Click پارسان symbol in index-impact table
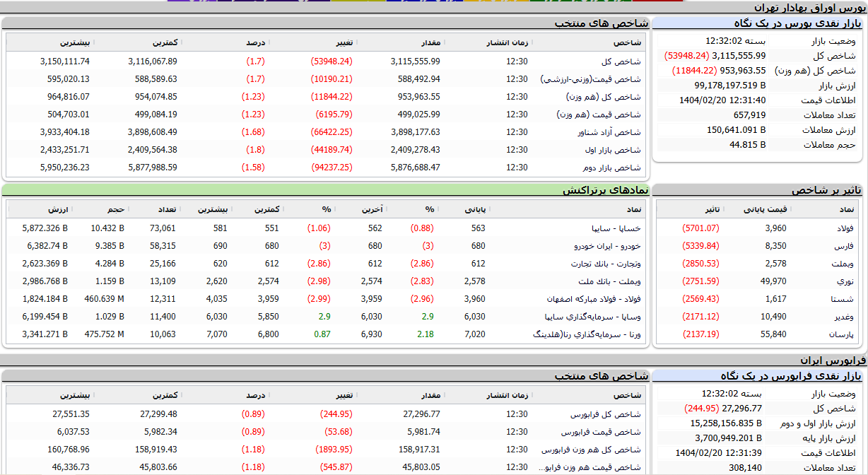The image size is (868, 475). [x=842, y=334]
